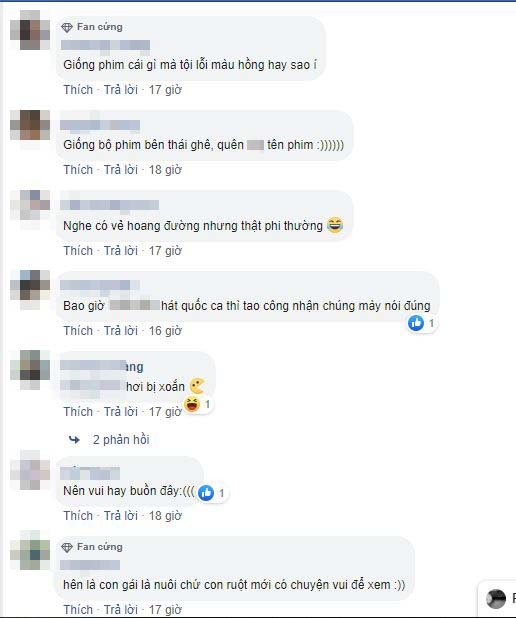The height and width of the screenshot is (618, 516).
Task: Open the like reaction on the quốc ca comment
Action: click(421, 323)
